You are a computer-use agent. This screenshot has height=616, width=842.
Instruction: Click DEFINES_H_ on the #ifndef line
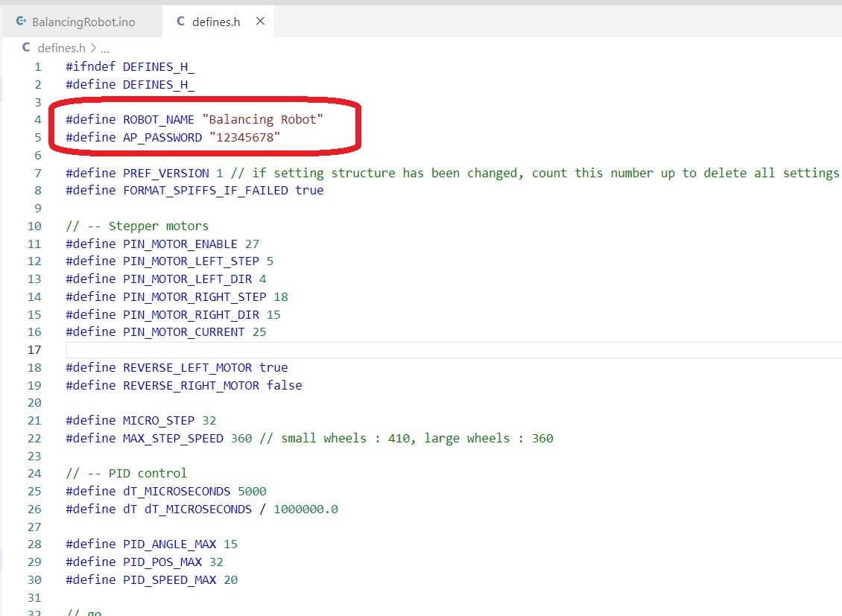point(159,66)
